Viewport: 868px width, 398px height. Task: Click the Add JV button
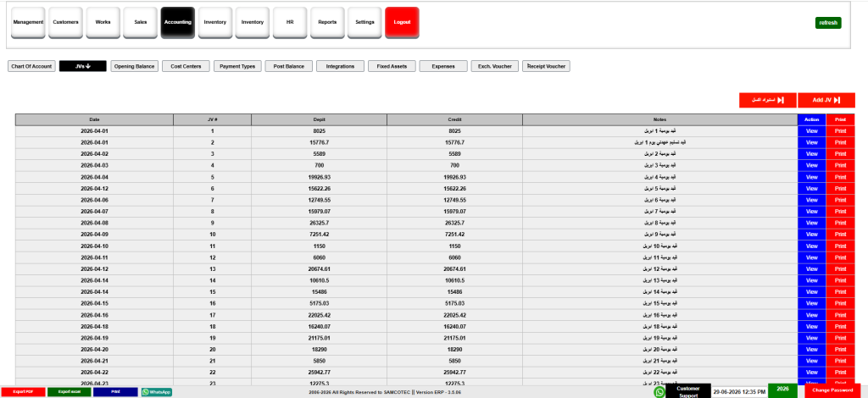coord(826,100)
